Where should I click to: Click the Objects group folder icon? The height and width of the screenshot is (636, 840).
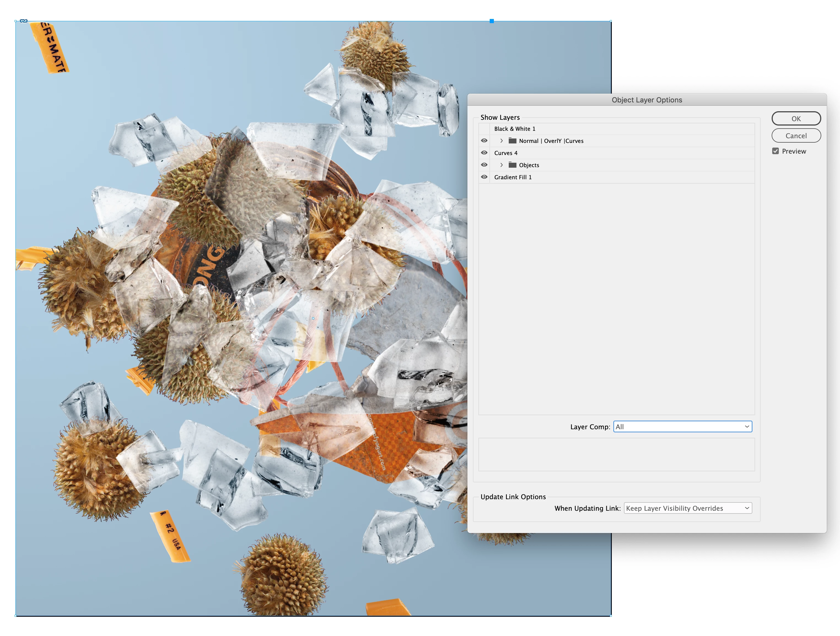click(x=512, y=165)
